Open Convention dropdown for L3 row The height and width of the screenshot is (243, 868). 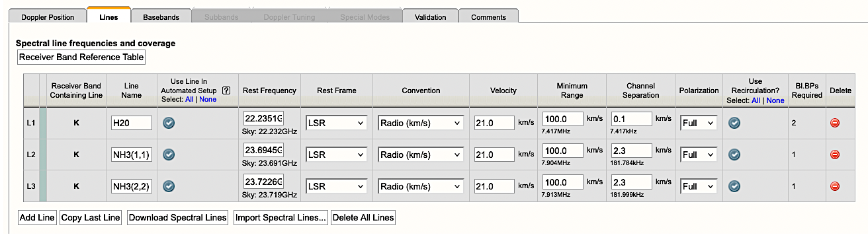point(421,186)
